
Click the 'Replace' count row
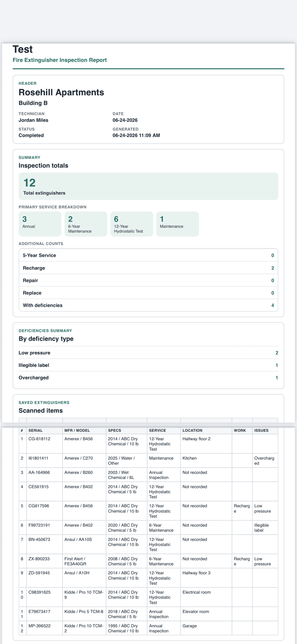(148, 293)
